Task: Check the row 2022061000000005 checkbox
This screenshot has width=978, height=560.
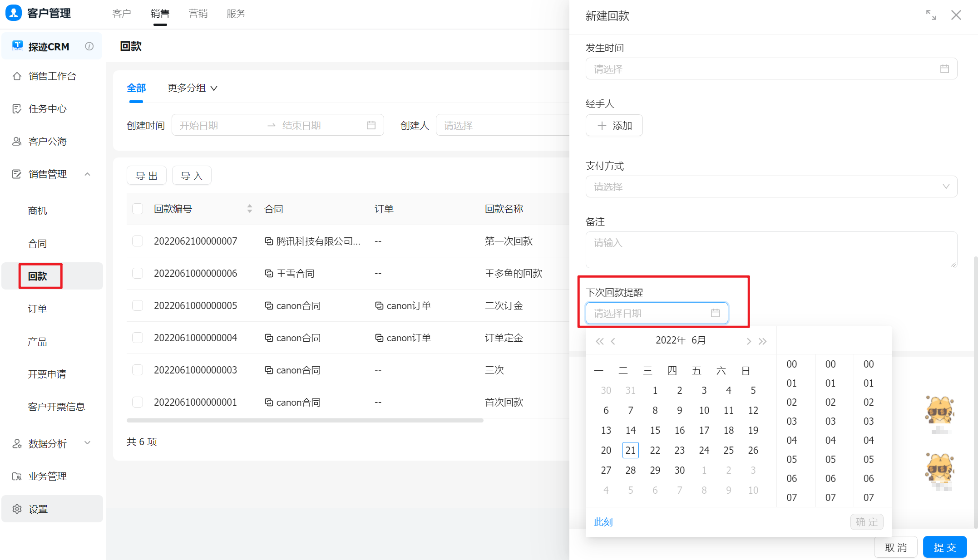Action: pyautogui.click(x=138, y=305)
